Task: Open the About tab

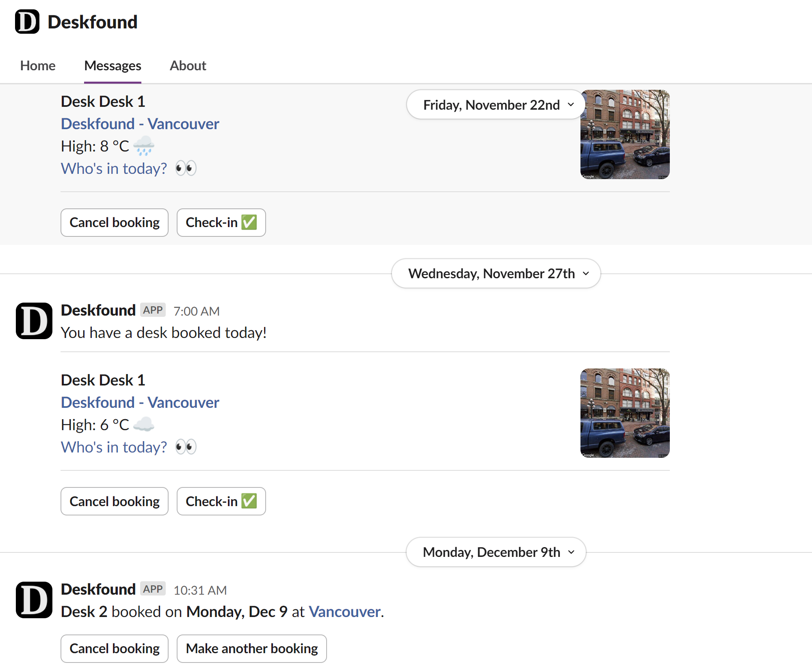Action: (188, 66)
